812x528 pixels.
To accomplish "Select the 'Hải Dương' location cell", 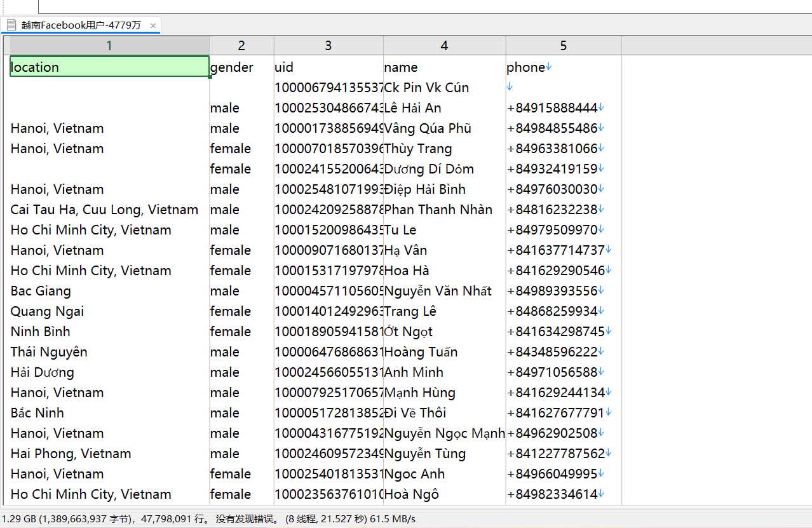I will [109, 372].
